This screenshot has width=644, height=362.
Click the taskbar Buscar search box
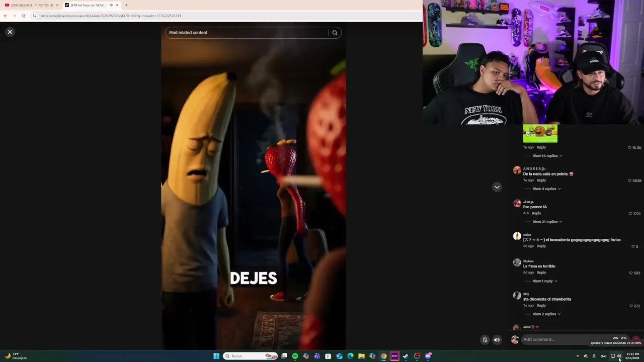(x=251, y=356)
